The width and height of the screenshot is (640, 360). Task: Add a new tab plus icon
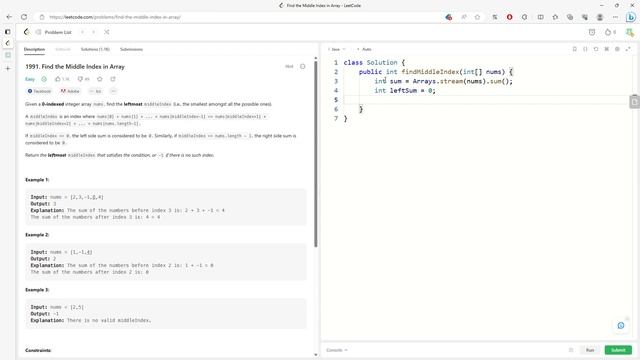8,69
